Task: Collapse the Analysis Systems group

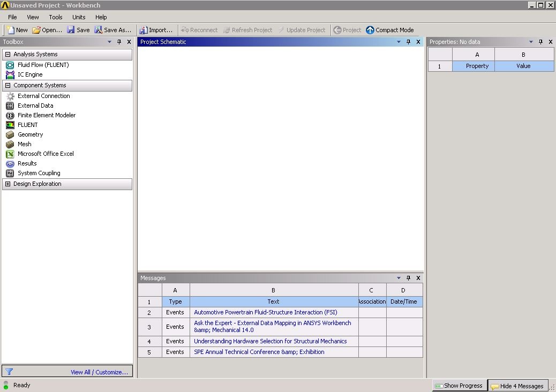Action: tap(8, 54)
